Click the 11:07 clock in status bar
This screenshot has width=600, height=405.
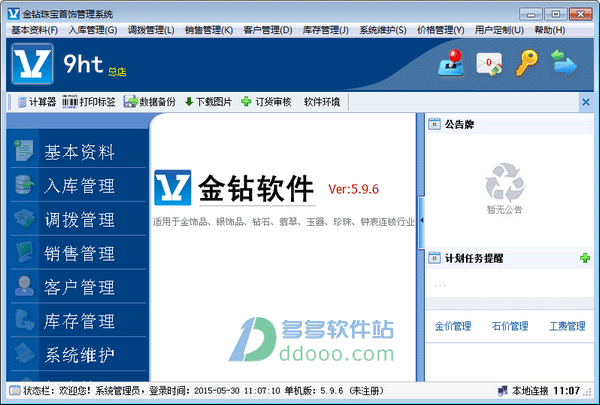(x=567, y=391)
